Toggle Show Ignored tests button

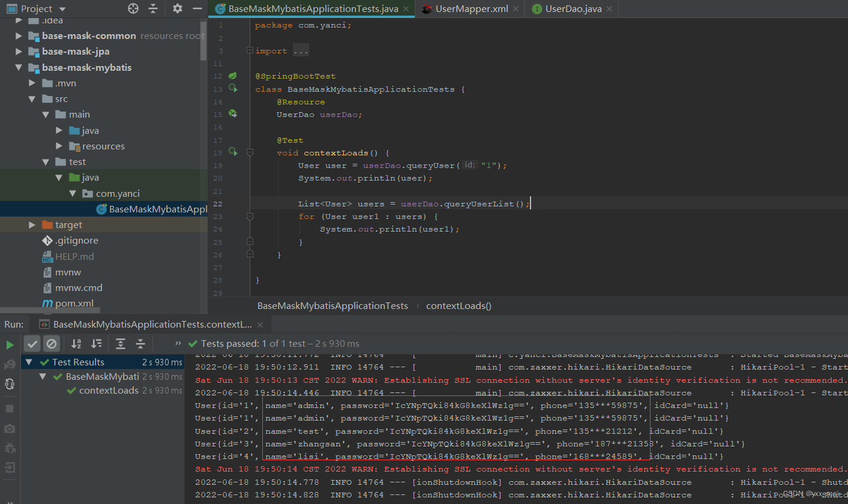[52, 344]
